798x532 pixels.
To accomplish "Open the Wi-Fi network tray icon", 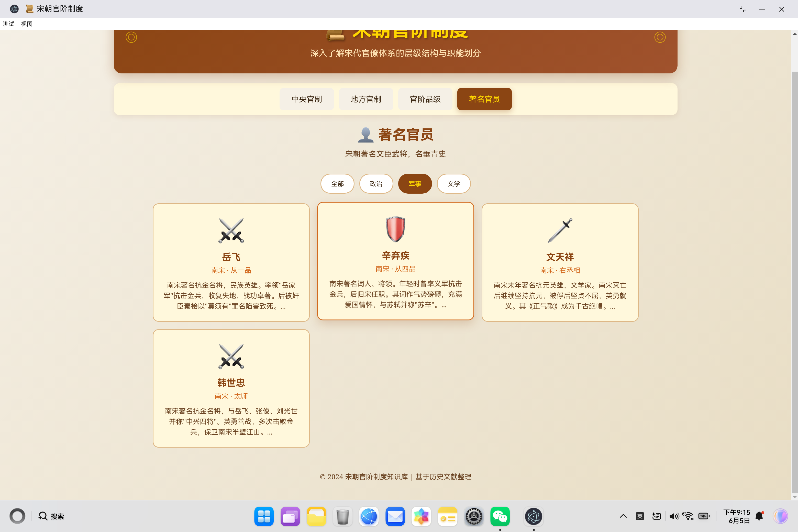I will pyautogui.click(x=688, y=516).
